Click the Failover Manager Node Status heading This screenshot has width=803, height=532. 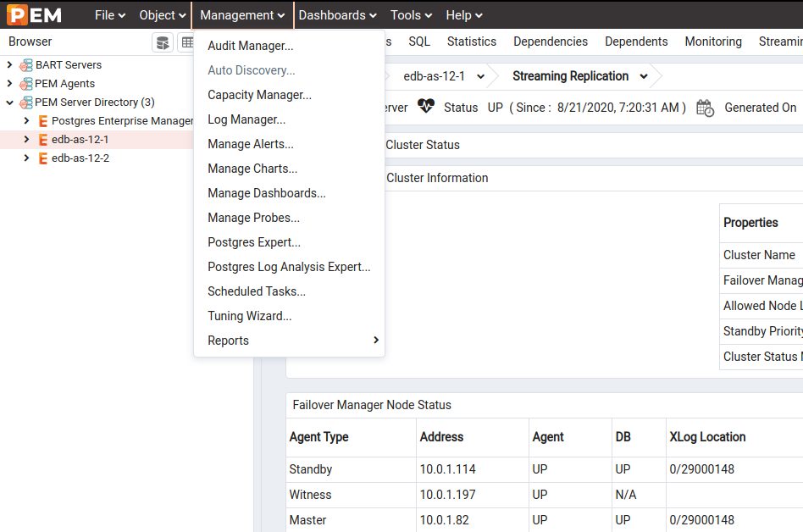pyautogui.click(x=372, y=405)
